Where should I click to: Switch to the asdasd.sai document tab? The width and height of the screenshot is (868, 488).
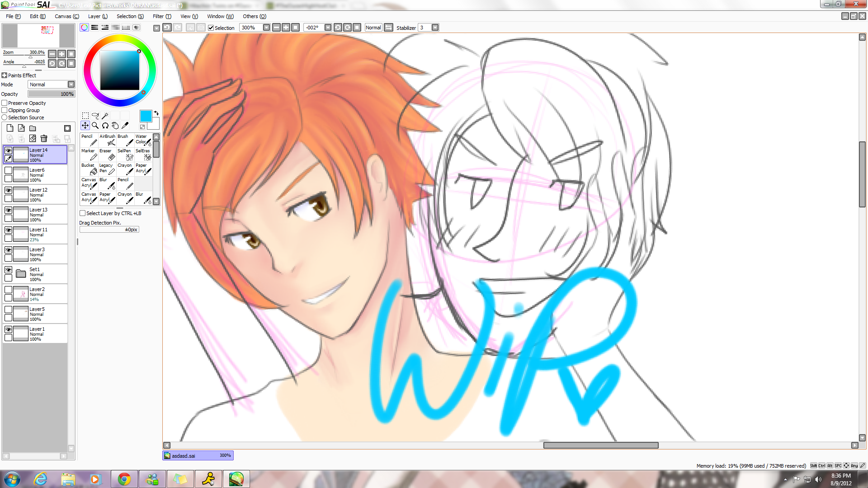198,455
